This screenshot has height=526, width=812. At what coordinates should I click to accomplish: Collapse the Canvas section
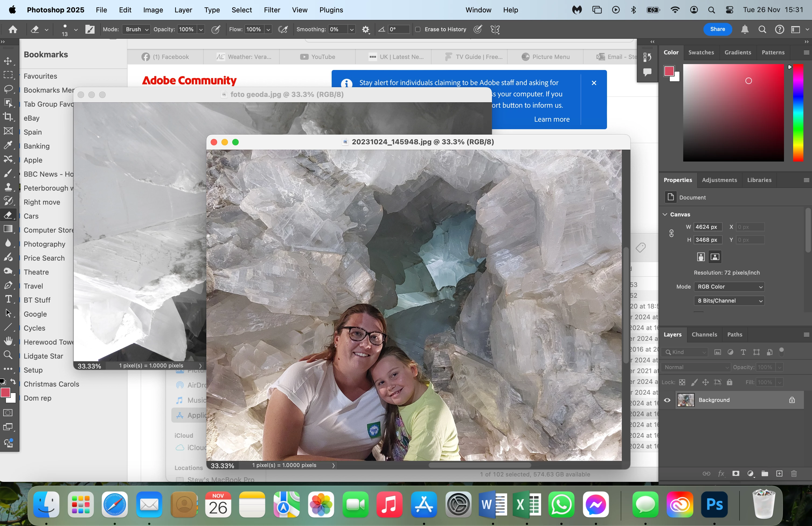[x=665, y=215]
